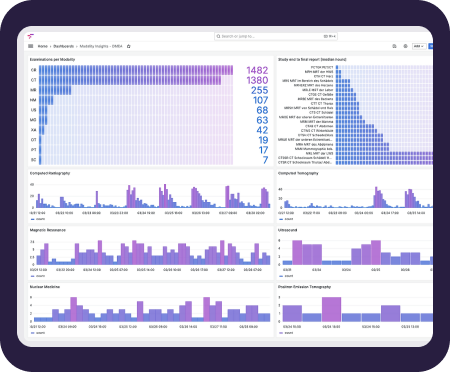Select the SC modality label
Screen dimensions: 450x372
pyautogui.click(x=33, y=160)
